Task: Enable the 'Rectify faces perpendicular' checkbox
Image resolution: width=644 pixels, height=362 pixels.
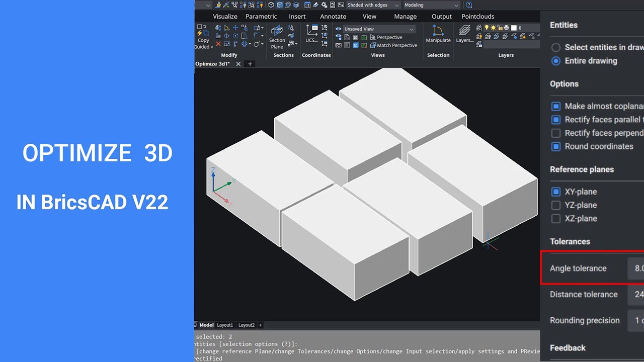Action: [556, 133]
